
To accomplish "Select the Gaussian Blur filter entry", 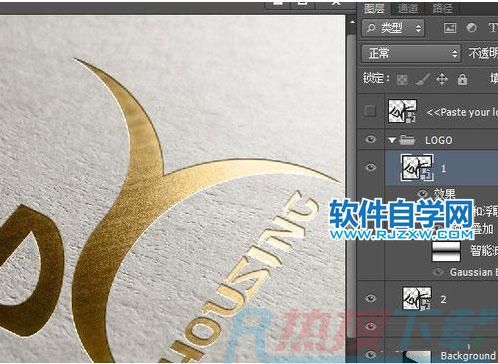I will click(x=473, y=272).
